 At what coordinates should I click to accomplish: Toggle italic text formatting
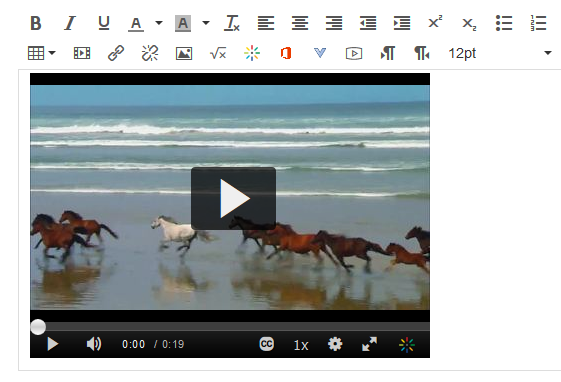[70, 23]
